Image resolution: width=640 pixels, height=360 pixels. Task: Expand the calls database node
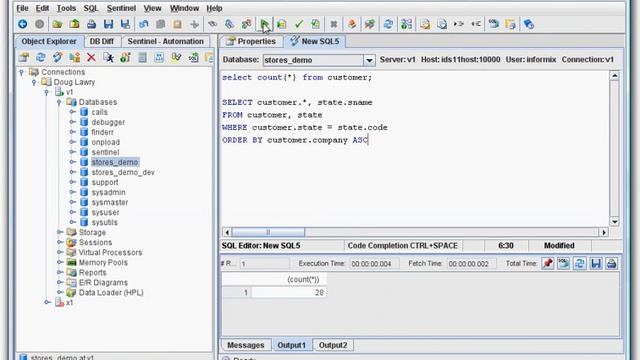coord(72,112)
